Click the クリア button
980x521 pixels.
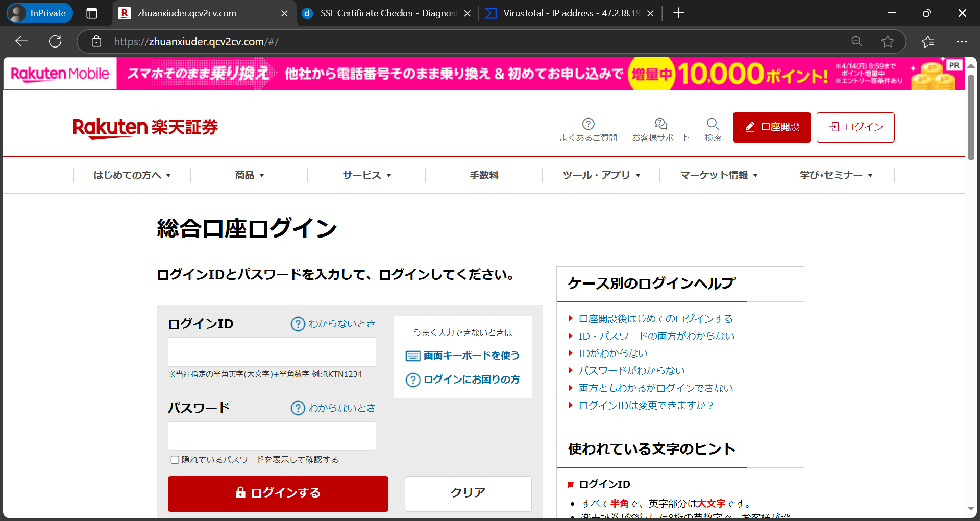pyautogui.click(x=468, y=493)
